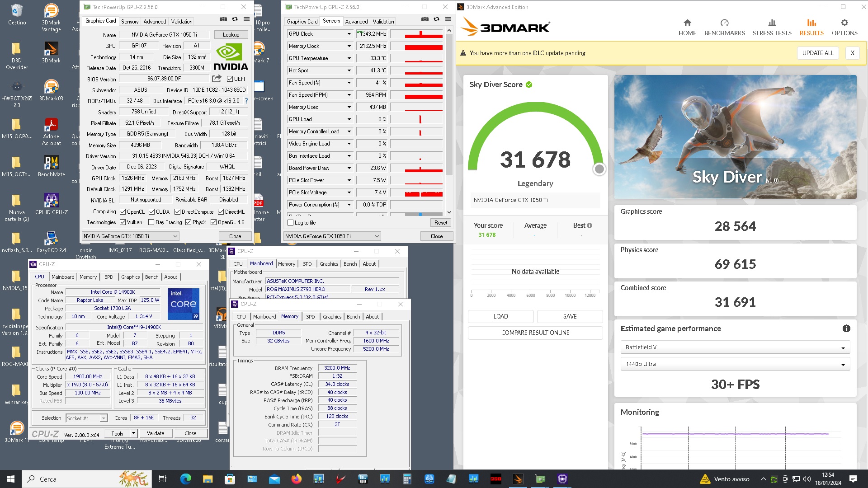Screen dimensions: 868x488
Task: Open the Fan Speed (RPM) sensor dropdown
Action: pos(349,95)
